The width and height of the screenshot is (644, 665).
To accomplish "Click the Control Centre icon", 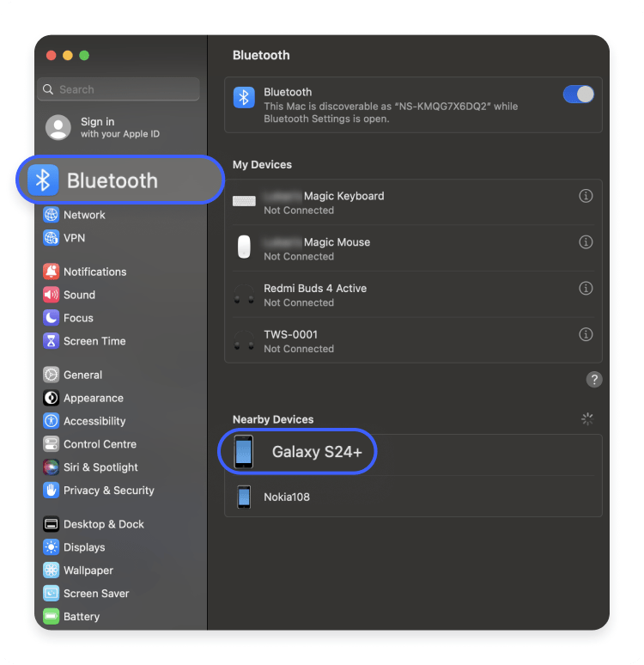I will coord(51,444).
